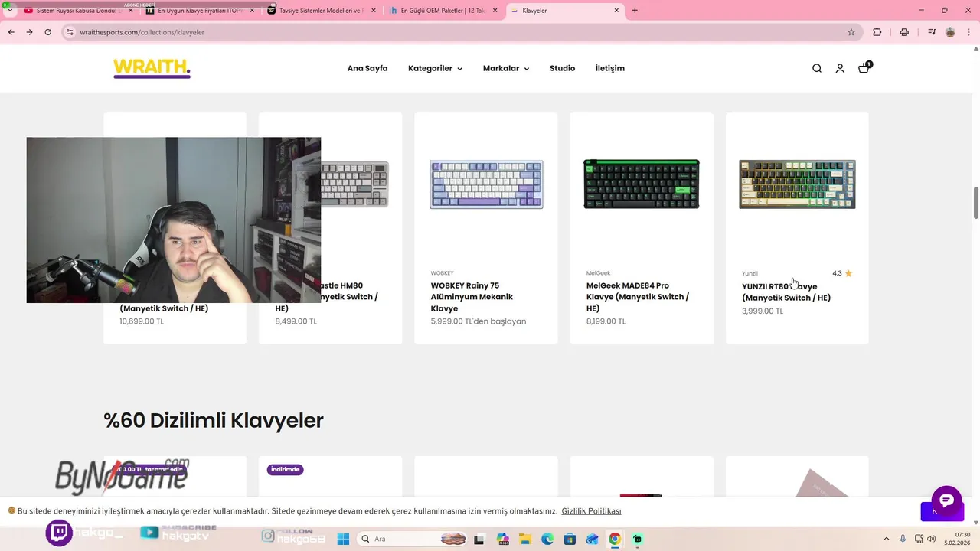Open the tab search dropdown arrow
Screen dimensions: 980x551
coord(9,11)
